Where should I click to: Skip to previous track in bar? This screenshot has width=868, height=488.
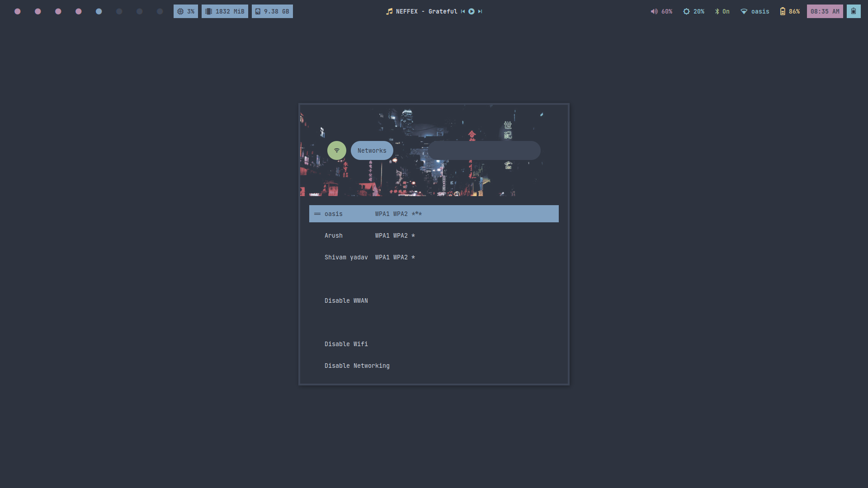463,11
